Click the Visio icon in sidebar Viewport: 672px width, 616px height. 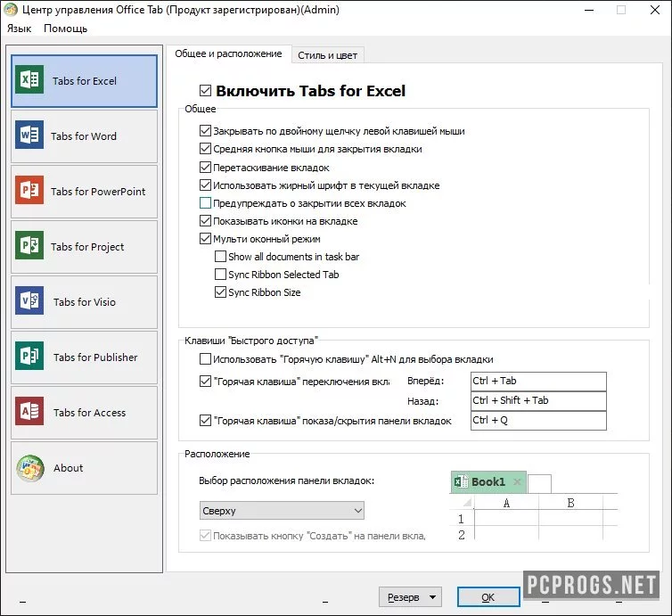click(29, 300)
